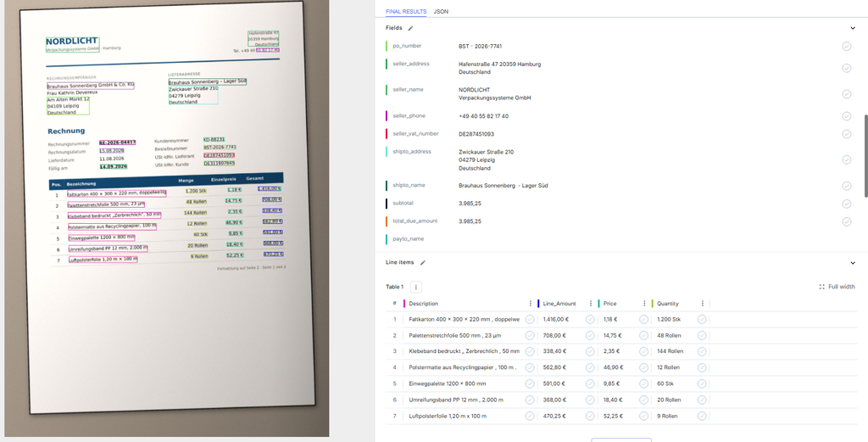Verify the 1,18 € price check icon
Viewport: 868px width, 442px height.
644,319
